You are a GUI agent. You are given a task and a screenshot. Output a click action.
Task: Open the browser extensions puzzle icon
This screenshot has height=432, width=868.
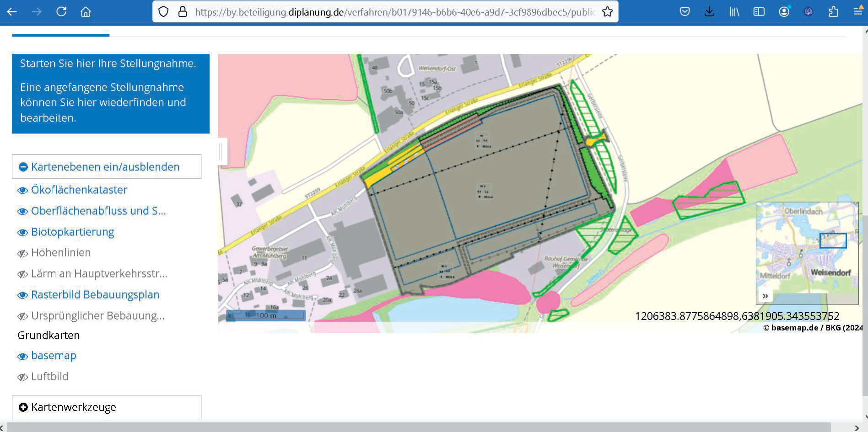[833, 12]
